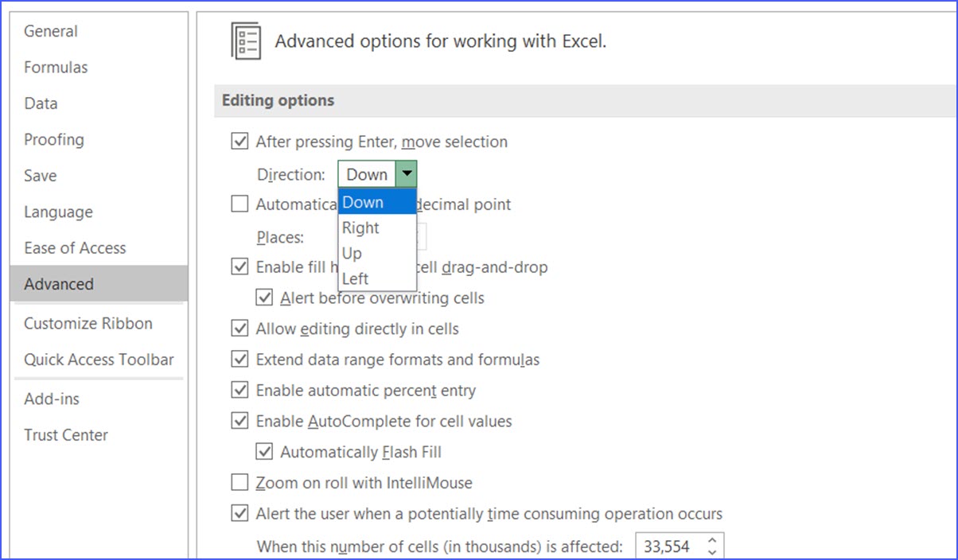Disable "Automatically Flash Fill"

(x=265, y=451)
